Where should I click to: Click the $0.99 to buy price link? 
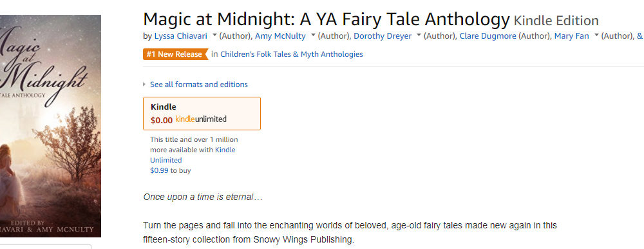(x=171, y=170)
